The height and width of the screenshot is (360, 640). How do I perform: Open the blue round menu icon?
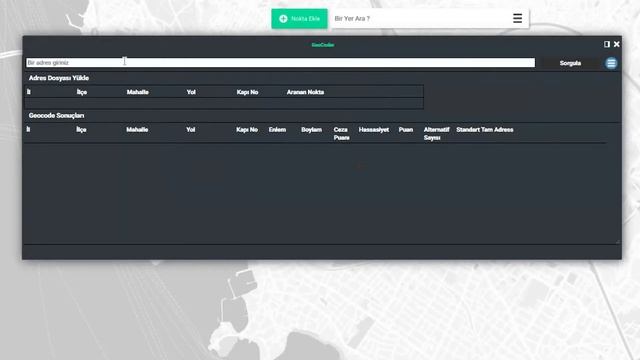pos(611,63)
